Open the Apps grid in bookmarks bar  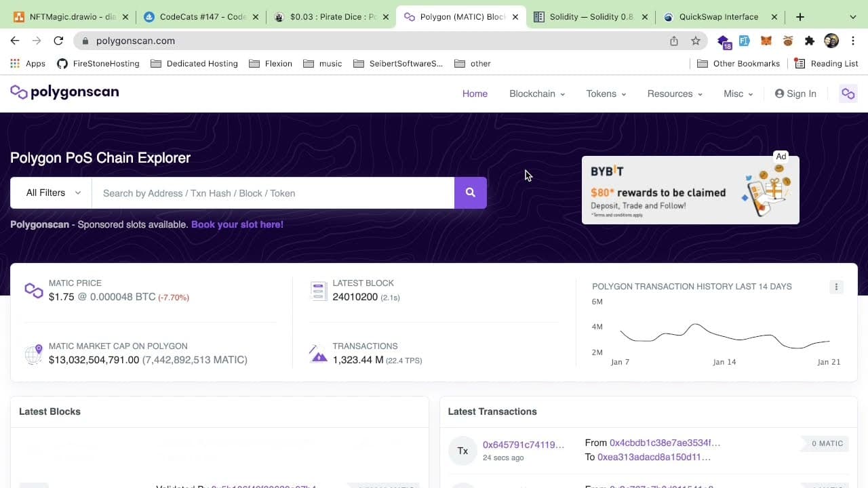click(28, 64)
